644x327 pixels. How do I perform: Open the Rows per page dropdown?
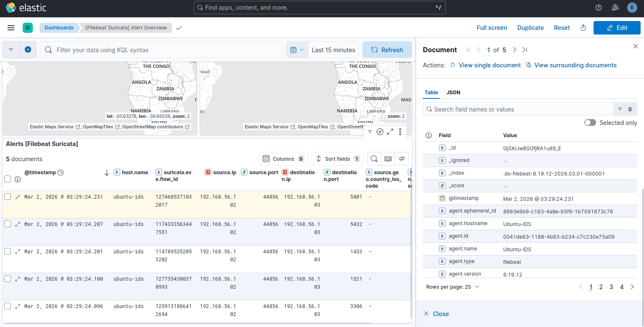(453, 287)
